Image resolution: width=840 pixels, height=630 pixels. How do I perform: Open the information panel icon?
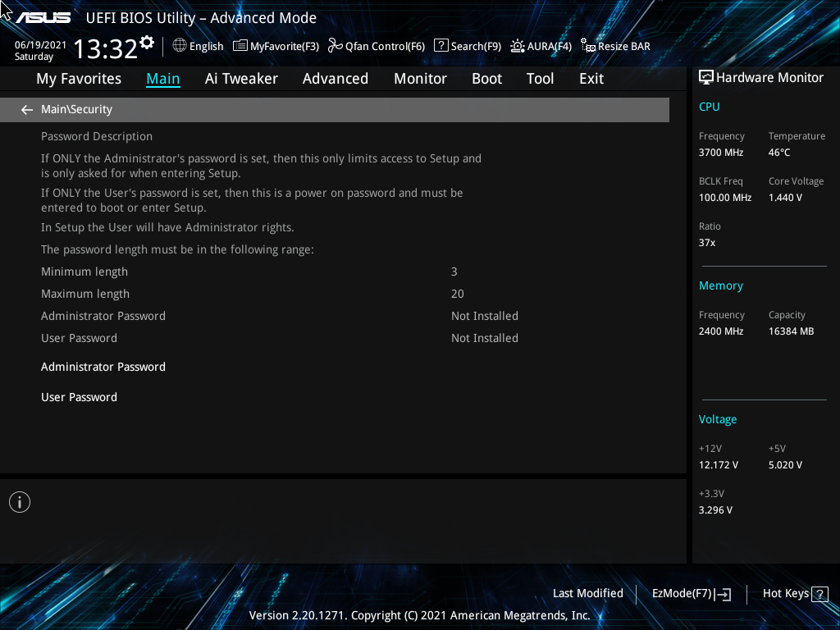point(19,501)
